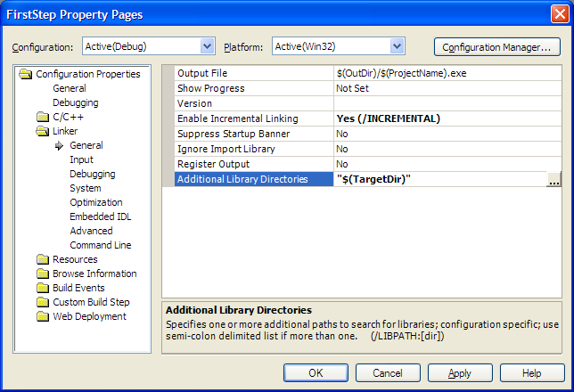This screenshot has width=574, height=392.
Task: Click the Build Events folder icon
Action: [42, 289]
